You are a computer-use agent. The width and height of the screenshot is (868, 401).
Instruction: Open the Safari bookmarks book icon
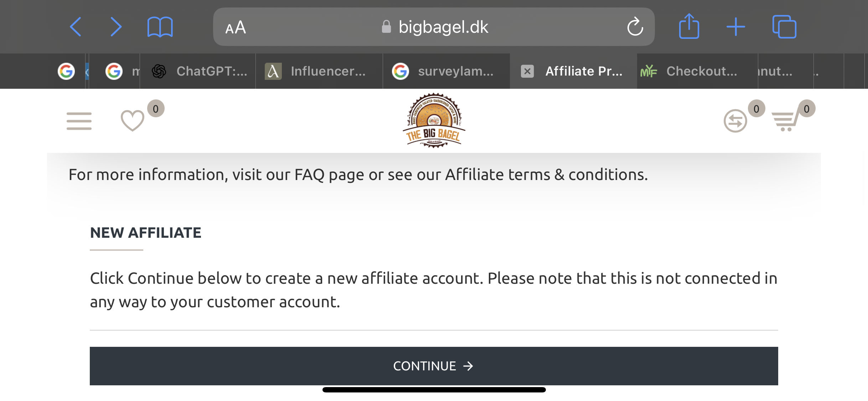(x=160, y=27)
